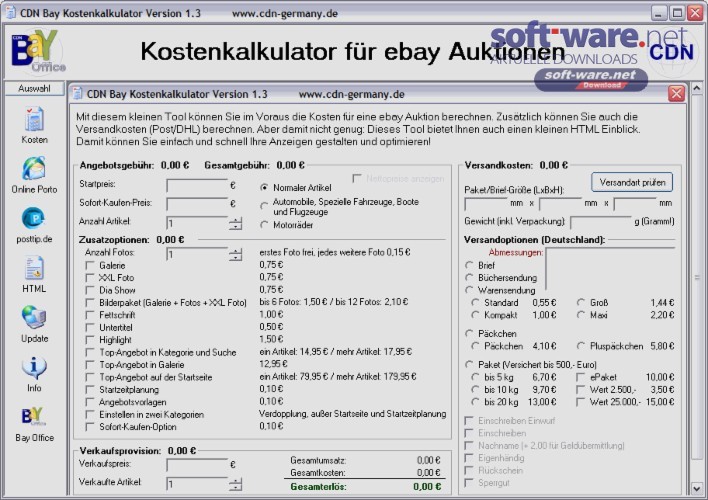This screenshot has width=708, height=500.
Task: Select Warensendung Maxi 2,20 € option
Action: point(581,315)
